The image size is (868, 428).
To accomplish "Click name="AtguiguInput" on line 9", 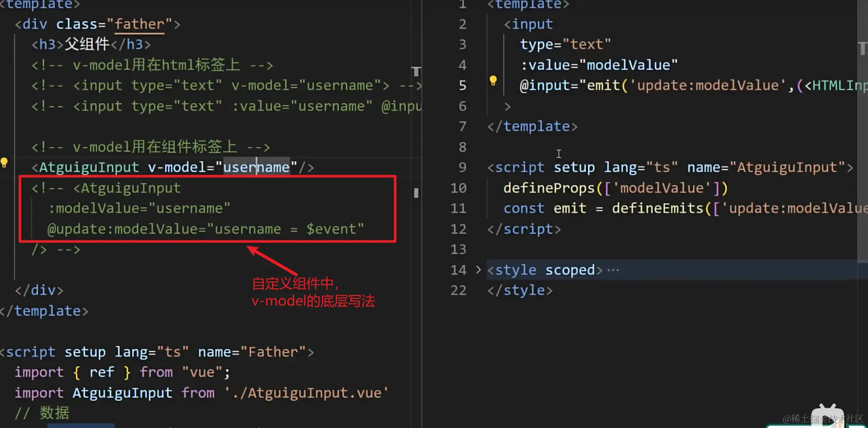I will [766, 167].
